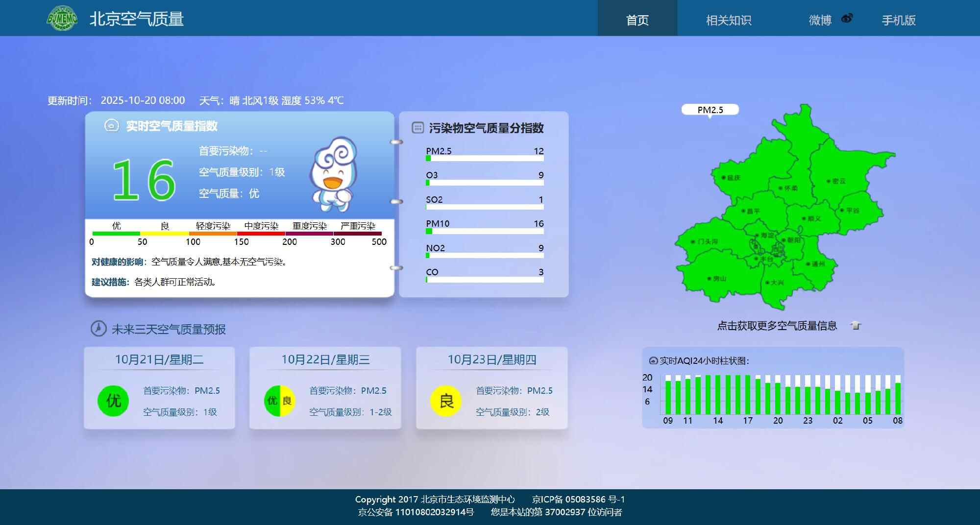This screenshot has height=525, width=980.
Task: Click the icon beside 实时空气质量指数 title
Action: point(111,126)
